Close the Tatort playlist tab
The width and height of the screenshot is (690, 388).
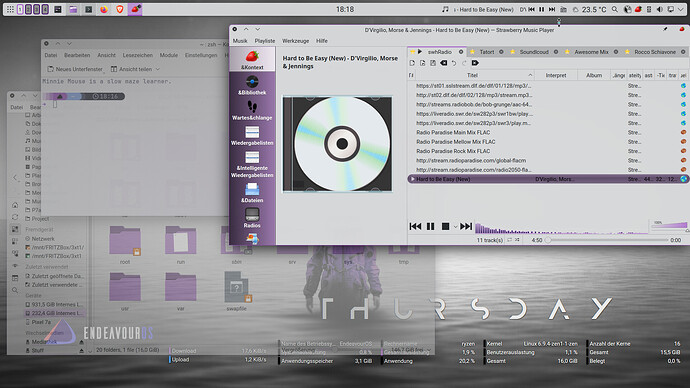point(501,52)
